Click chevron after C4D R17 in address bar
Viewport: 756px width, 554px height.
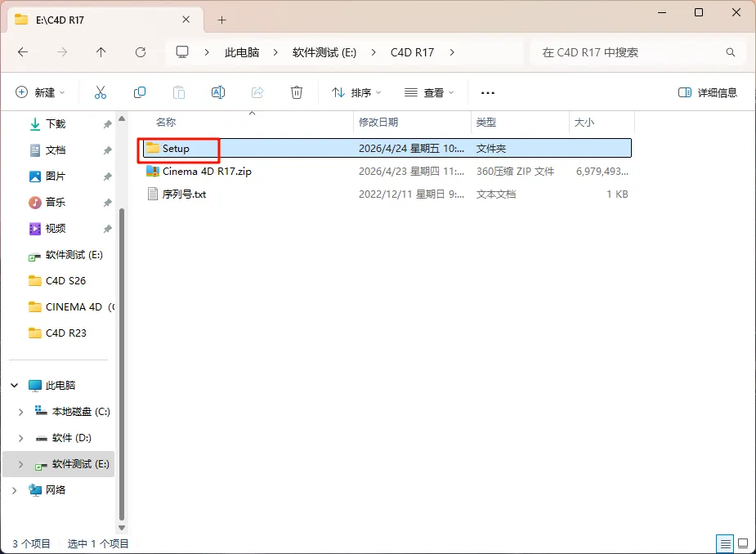(452, 52)
